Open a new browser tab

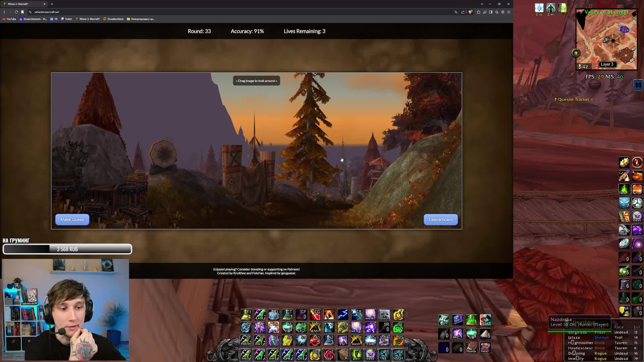[x=52, y=4]
